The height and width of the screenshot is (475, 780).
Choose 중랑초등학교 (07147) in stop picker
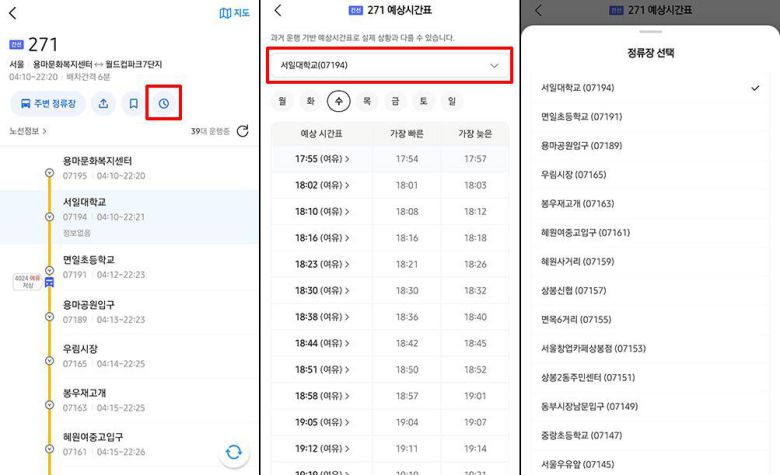(x=651, y=435)
